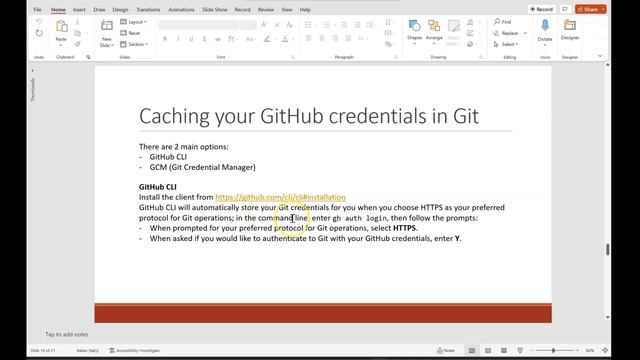Open the Section dropdown
Image resolution: width=640 pixels, height=360 pixels.
click(x=134, y=44)
